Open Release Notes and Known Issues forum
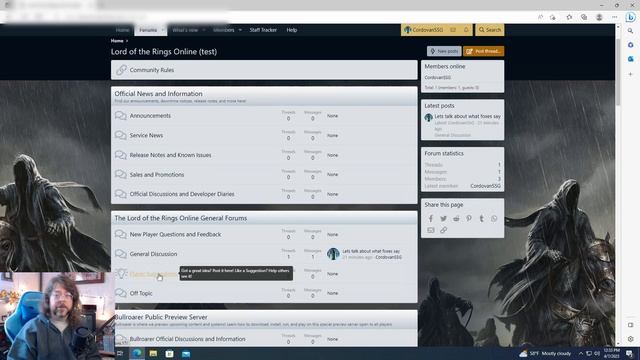640x360 pixels. (x=170, y=155)
